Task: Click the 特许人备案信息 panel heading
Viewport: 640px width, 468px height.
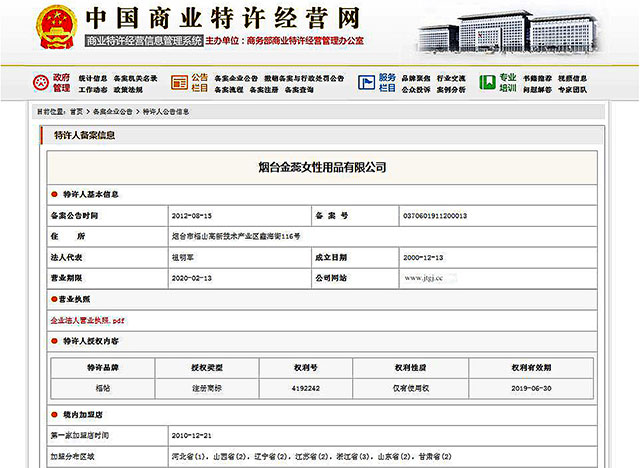Action: click(84, 135)
